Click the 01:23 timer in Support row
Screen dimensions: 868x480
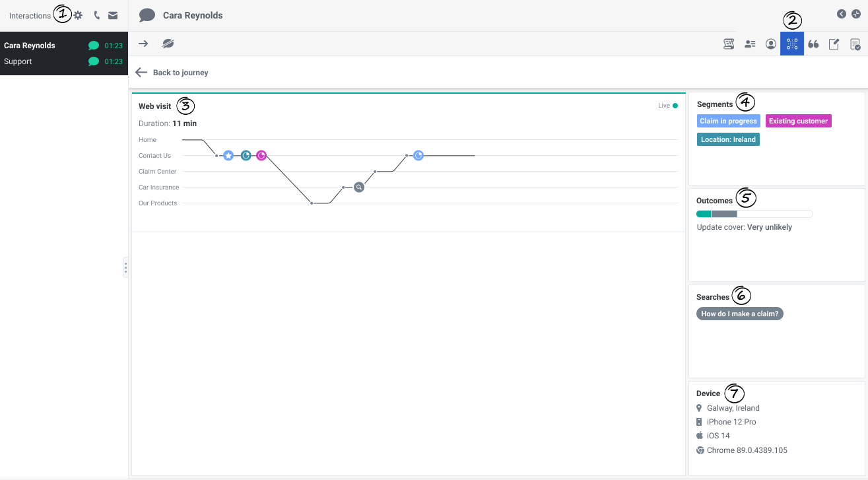click(x=114, y=61)
